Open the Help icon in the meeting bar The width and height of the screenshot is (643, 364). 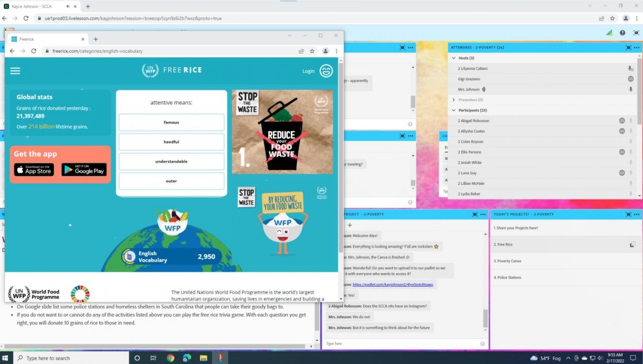click(622, 33)
